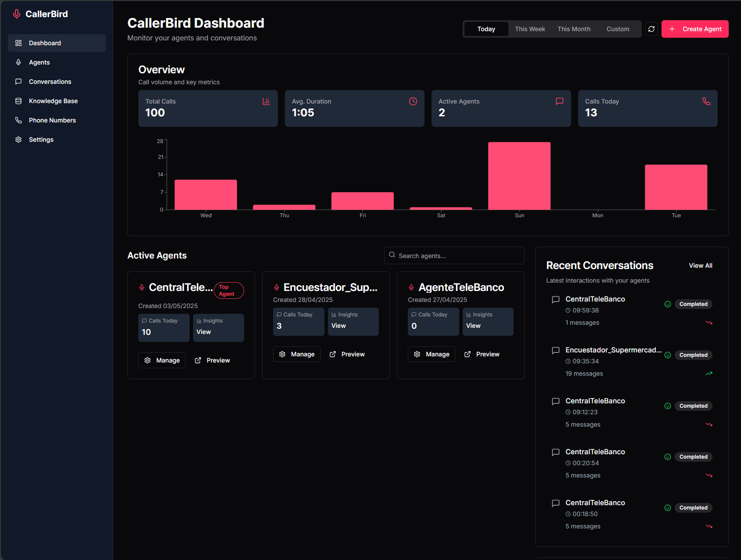Image resolution: width=741 pixels, height=560 pixels.
Task: Click the Phone Numbers handset icon
Action: click(x=18, y=120)
